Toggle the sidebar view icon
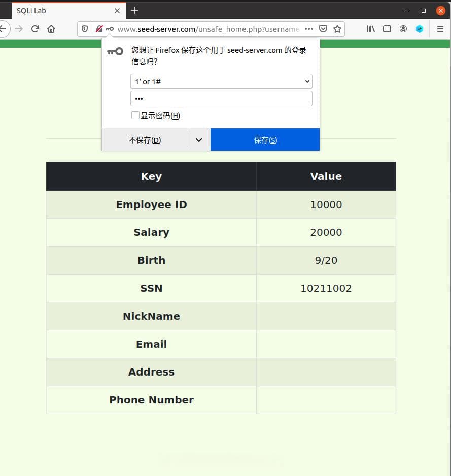The width and height of the screenshot is (451, 476). coord(387,29)
